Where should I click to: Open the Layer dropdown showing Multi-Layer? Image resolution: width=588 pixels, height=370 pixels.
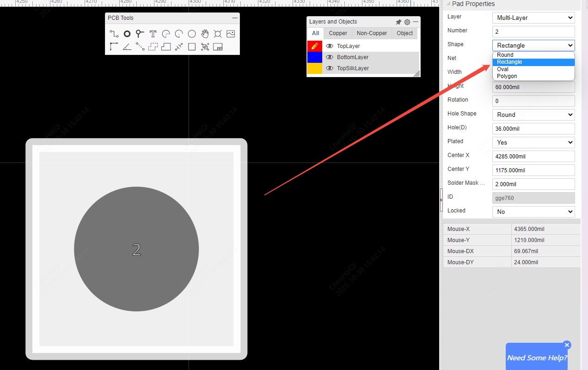point(533,18)
